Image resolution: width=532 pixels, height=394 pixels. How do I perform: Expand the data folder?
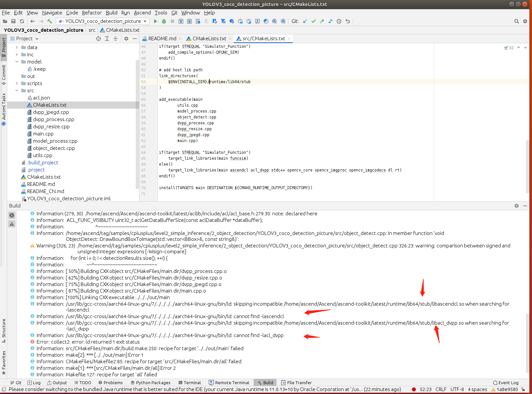point(17,47)
